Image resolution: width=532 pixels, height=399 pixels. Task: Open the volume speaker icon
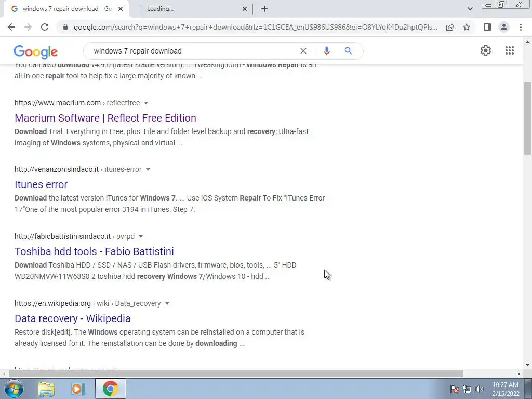(480, 389)
